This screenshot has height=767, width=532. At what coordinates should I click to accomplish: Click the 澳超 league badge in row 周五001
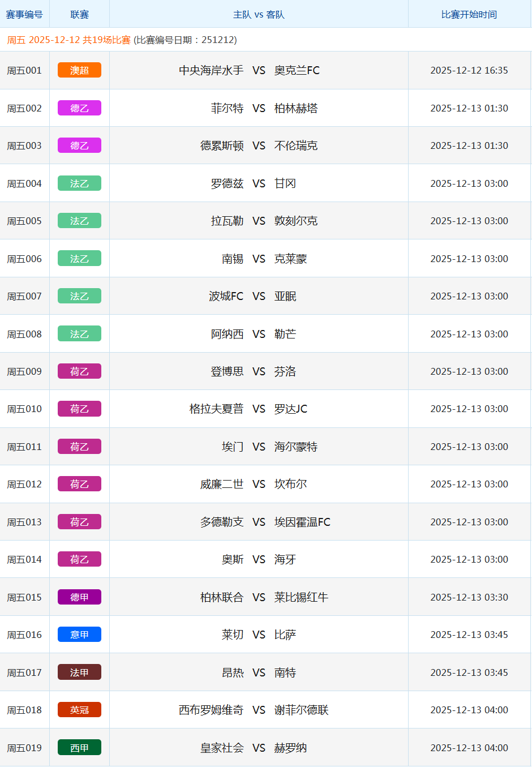pos(79,70)
